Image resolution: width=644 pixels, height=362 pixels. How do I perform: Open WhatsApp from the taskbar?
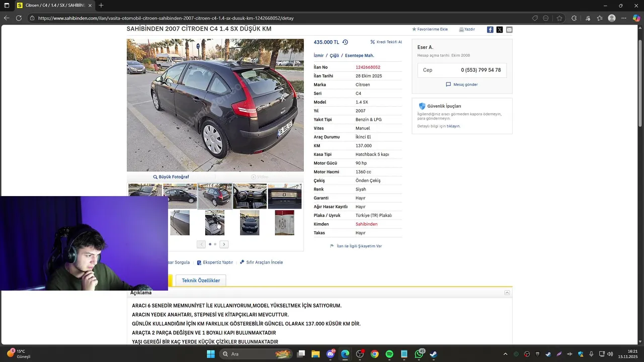click(x=419, y=354)
